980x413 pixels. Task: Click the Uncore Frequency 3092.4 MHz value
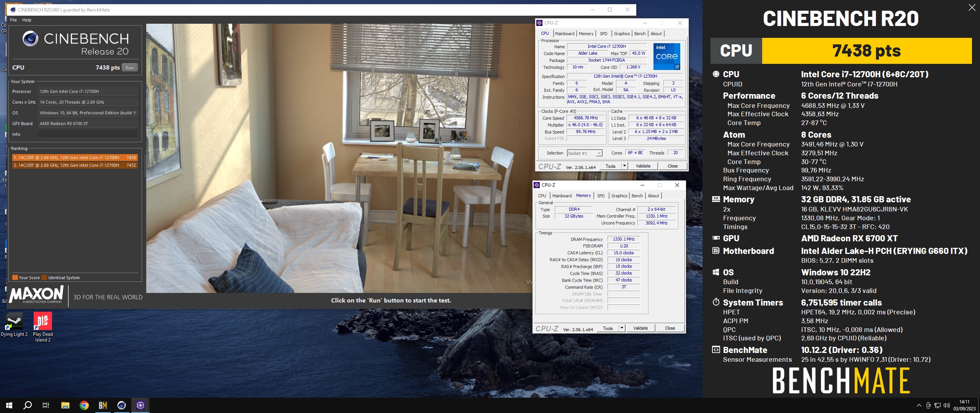tap(657, 223)
